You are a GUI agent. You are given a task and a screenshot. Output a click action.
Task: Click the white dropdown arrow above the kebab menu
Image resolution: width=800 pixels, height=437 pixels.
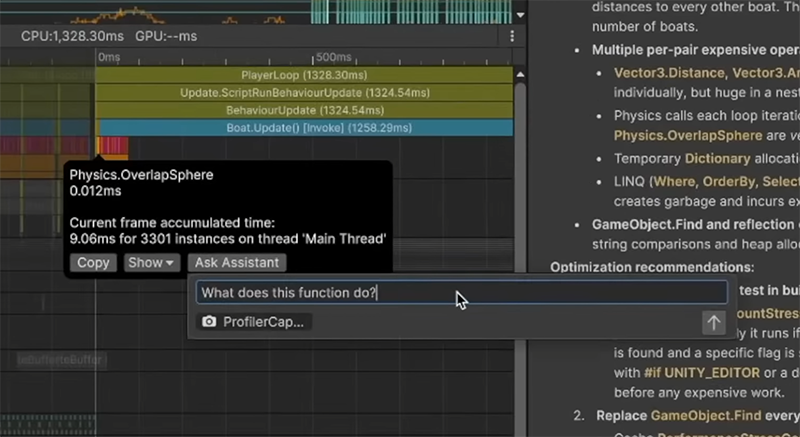pyautogui.click(x=520, y=14)
